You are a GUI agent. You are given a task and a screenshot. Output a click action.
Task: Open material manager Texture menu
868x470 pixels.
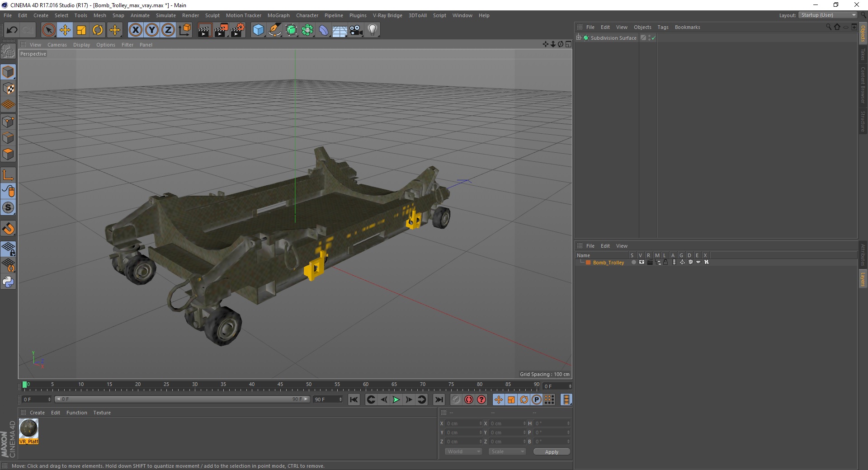102,413
